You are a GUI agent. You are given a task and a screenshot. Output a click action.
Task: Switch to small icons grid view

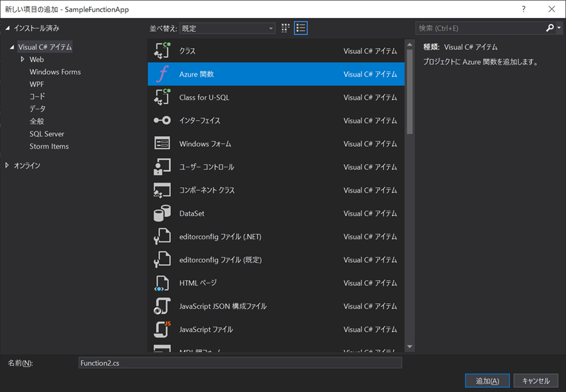click(x=286, y=28)
